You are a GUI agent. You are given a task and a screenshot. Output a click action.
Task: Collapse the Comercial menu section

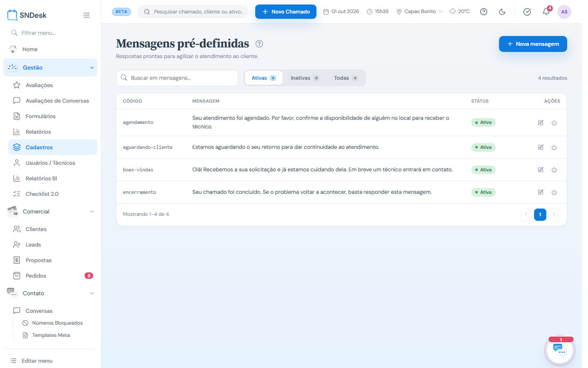click(50, 211)
